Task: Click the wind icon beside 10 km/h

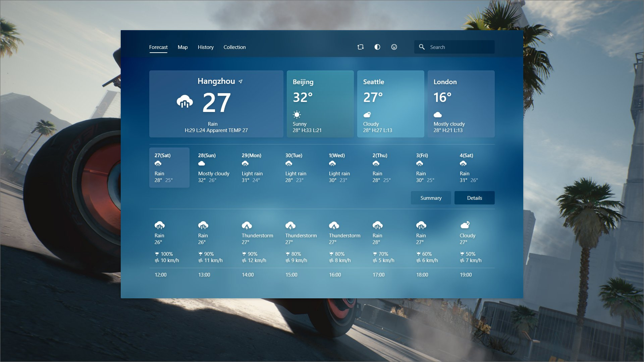Action: (x=157, y=260)
